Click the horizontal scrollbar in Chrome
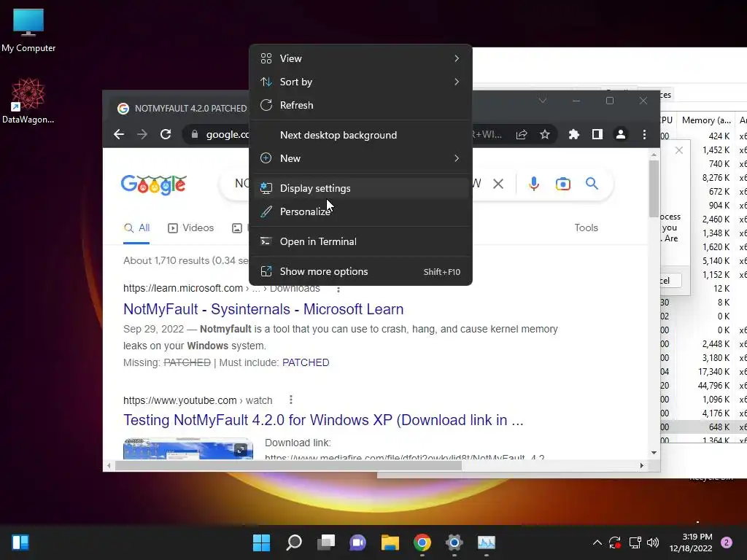747x560 pixels. click(289, 465)
